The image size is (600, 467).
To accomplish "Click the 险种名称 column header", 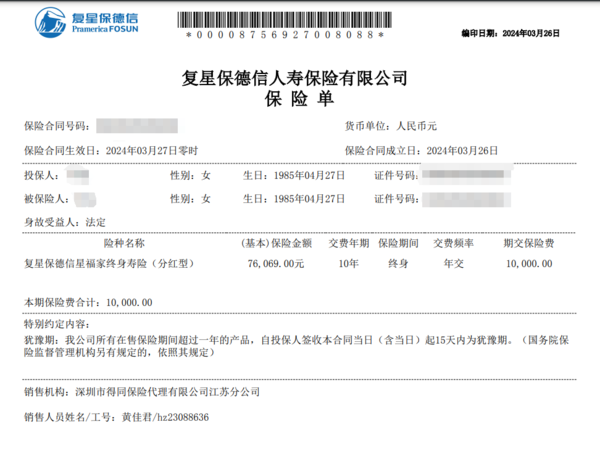I will tap(124, 243).
